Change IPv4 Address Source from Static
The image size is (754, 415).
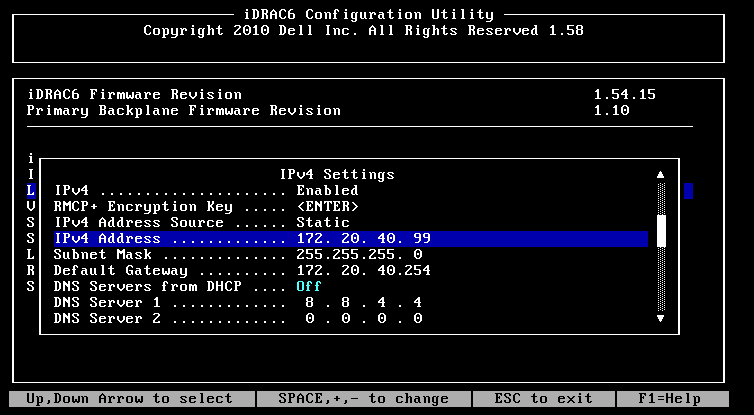[x=323, y=223]
